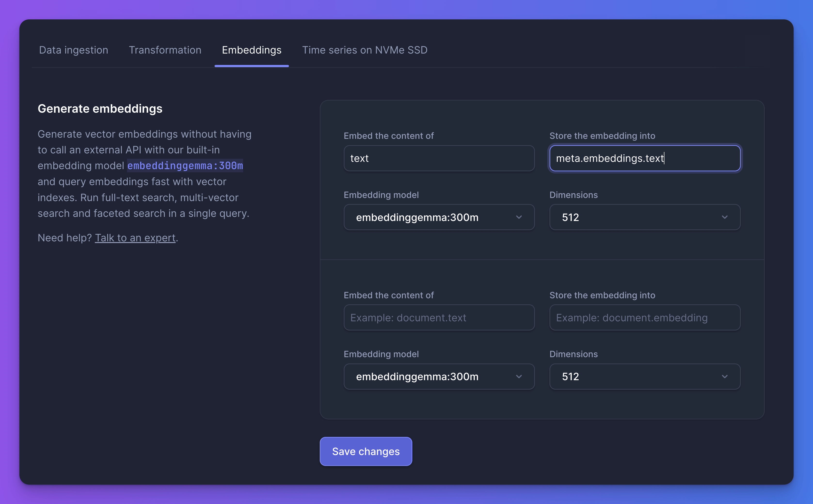Screen dimensions: 813x504
Task: Select the highlighted embeddinggemma:300m code snippet
Action: [x=185, y=165]
